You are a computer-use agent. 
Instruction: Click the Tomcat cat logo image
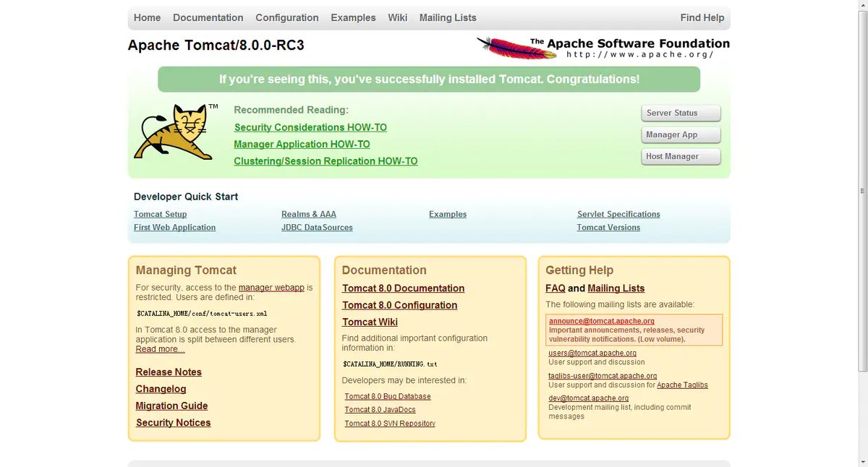click(176, 132)
